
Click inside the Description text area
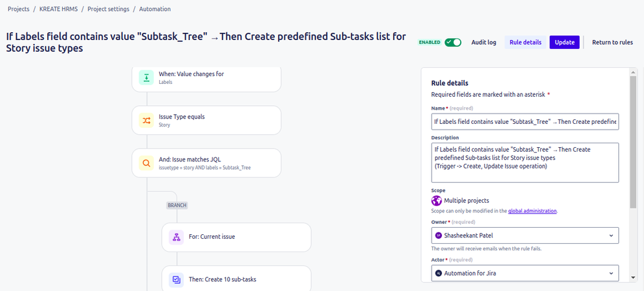click(x=525, y=163)
